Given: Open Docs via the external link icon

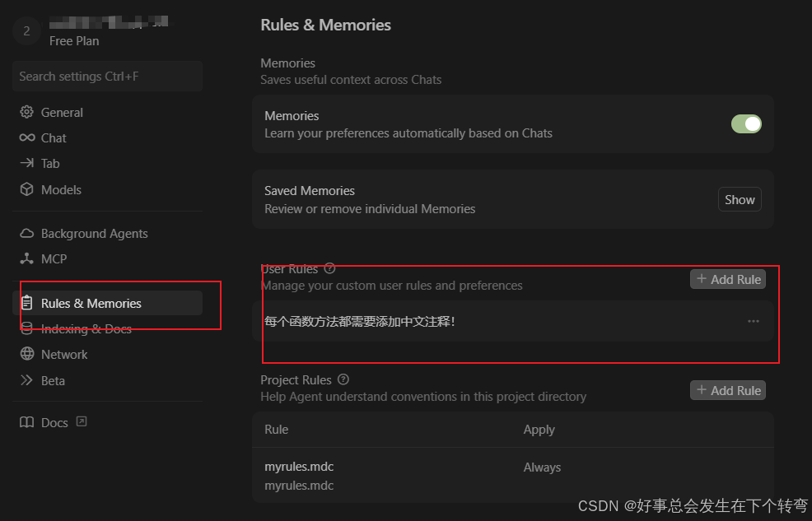Looking at the screenshot, I should coord(81,421).
